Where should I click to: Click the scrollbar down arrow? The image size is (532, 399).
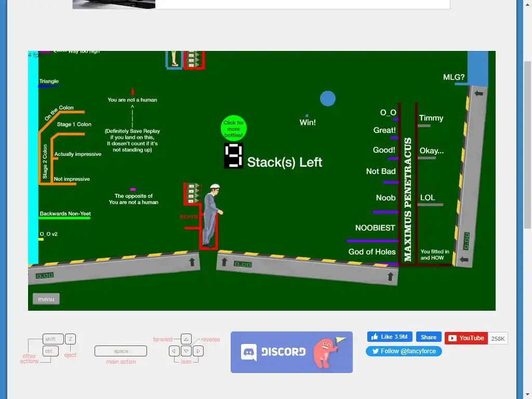pyautogui.click(x=528, y=395)
